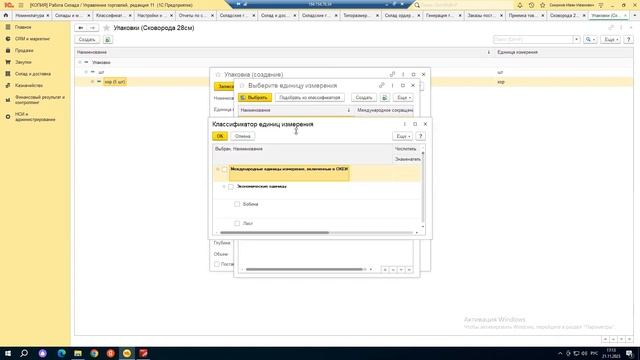Switch to Настройки tab
This screenshot has height=360, width=640.
pyautogui.click(x=150, y=15)
